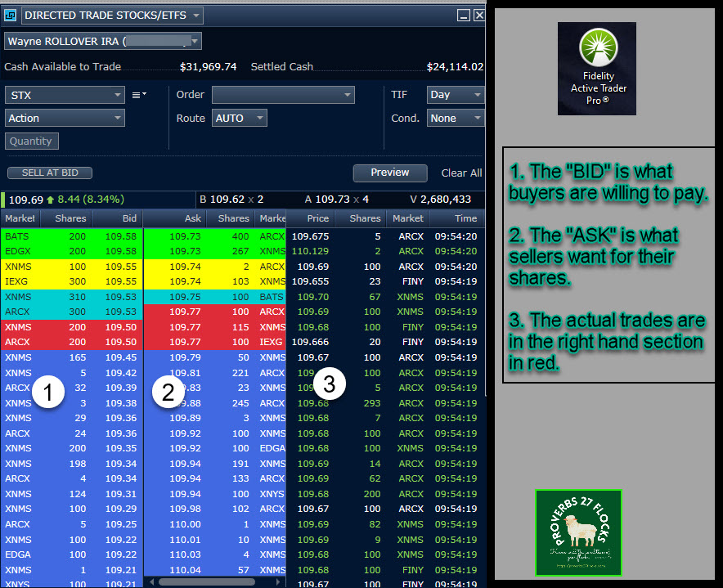
Task: Click the numbered circle 1 marker
Action: click(48, 393)
